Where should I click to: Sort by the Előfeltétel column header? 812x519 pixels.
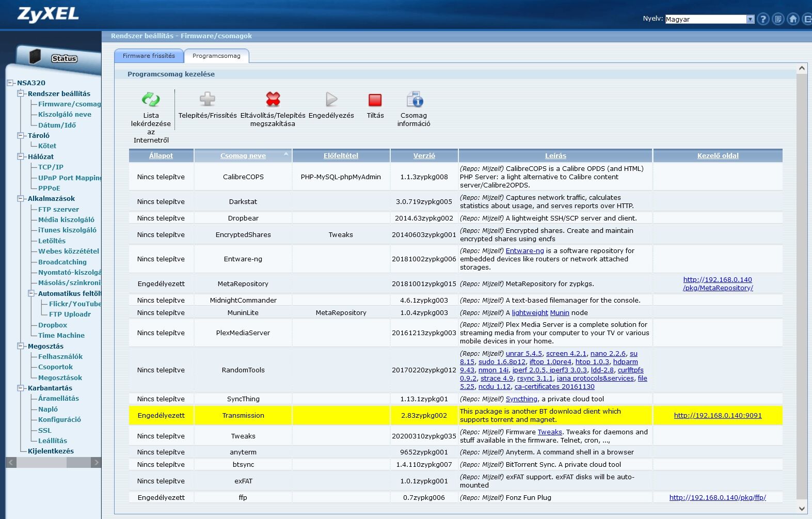[341, 155]
